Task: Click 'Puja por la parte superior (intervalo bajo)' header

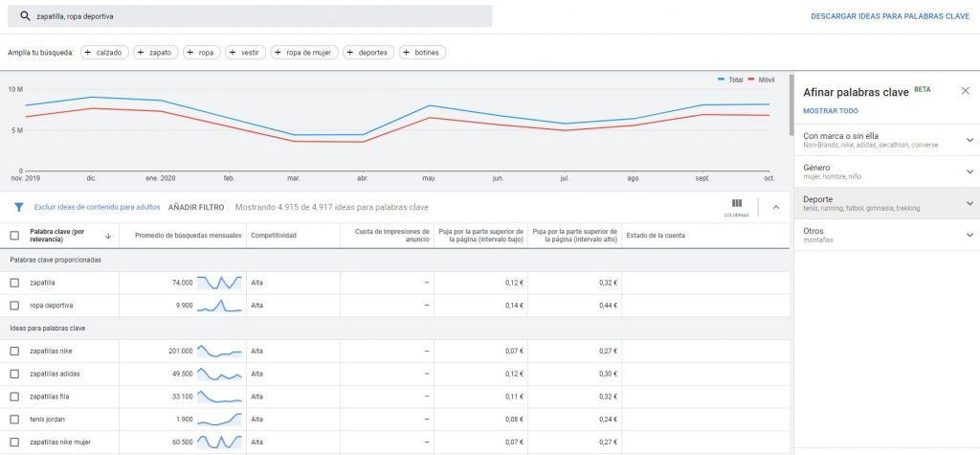Action: pyautogui.click(x=480, y=236)
